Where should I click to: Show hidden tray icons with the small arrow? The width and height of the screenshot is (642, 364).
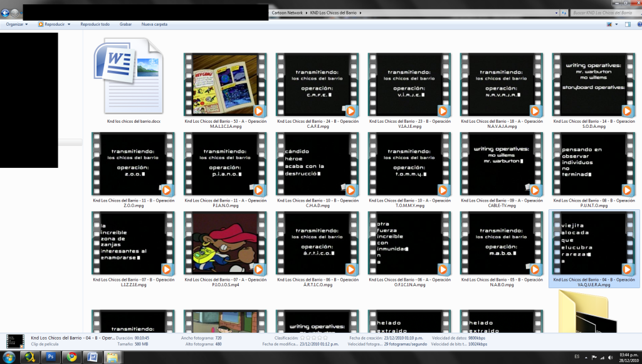[x=586, y=358]
